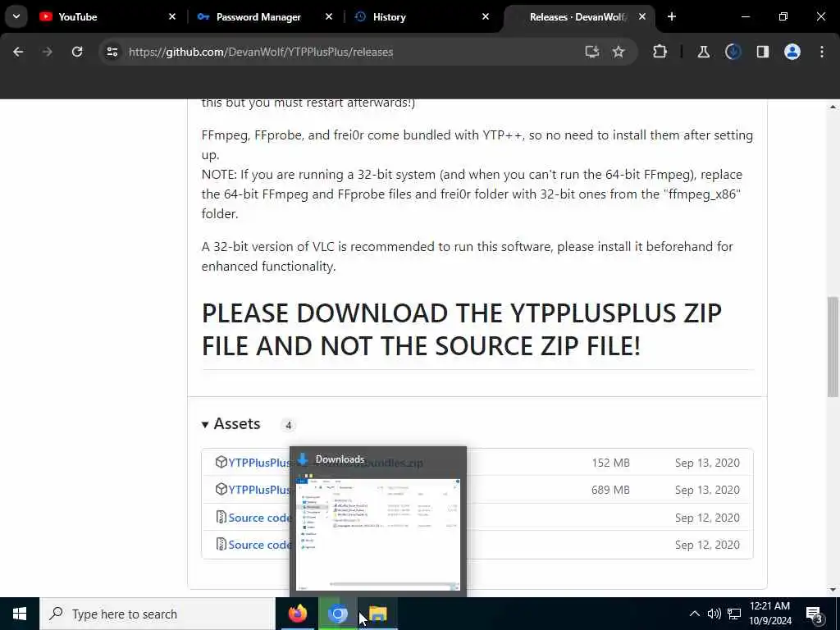This screenshot has height=630, width=840.
Task: Open File Explorer from the taskbar
Action: 377,614
